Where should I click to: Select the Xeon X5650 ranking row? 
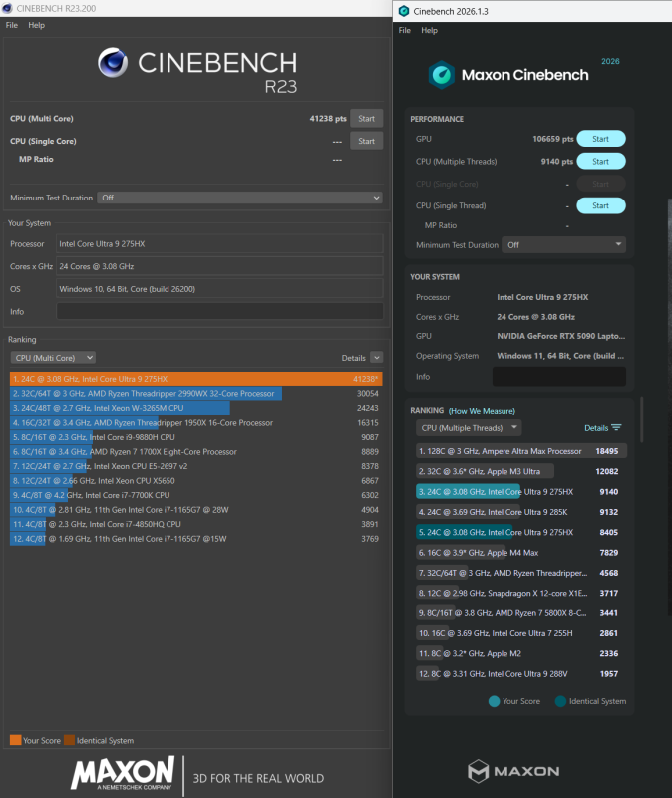pos(195,481)
